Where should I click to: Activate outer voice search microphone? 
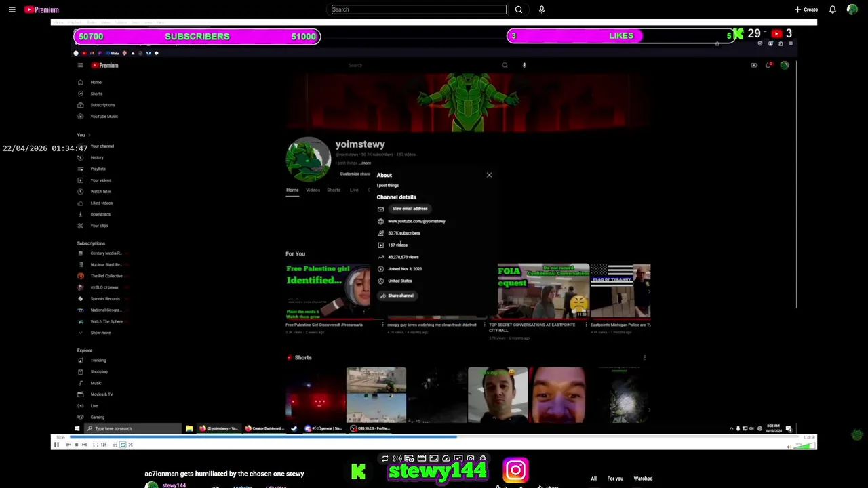pyautogui.click(x=541, y=9)
